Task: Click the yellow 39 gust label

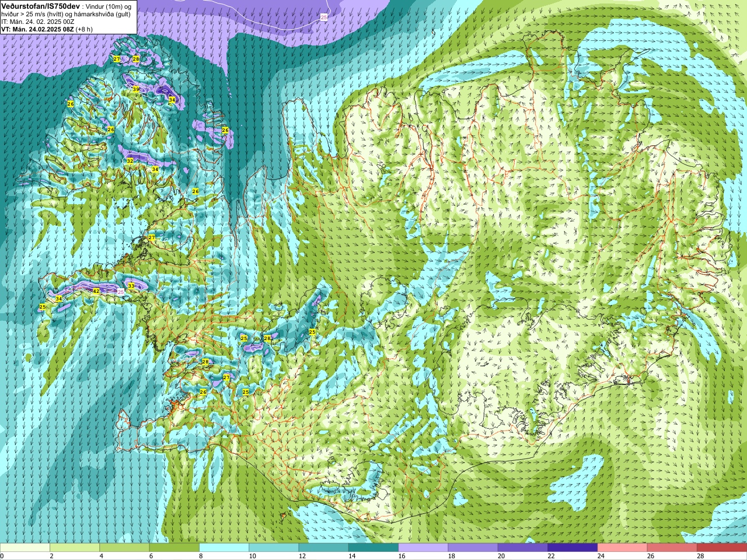Action: 136,89
